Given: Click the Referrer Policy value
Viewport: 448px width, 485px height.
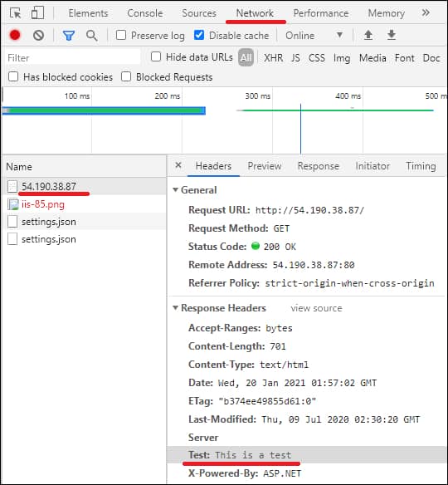Looking at the screenshot, I should (x=349, y=283).
